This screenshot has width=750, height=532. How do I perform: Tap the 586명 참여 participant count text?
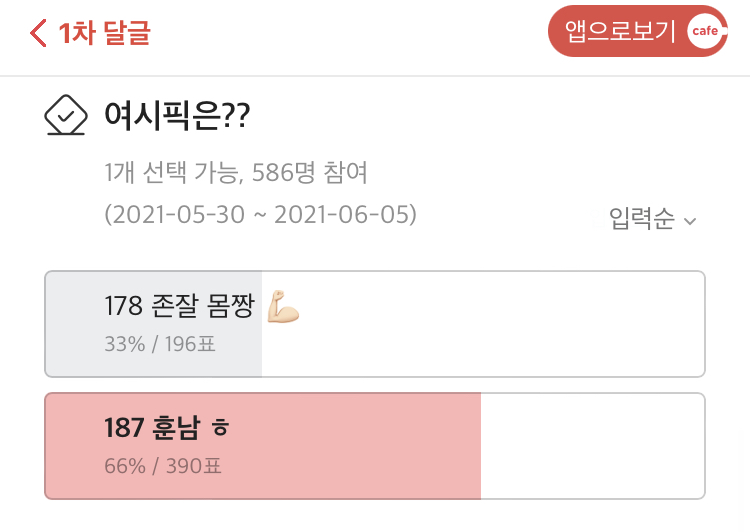(x=311, y=174)
